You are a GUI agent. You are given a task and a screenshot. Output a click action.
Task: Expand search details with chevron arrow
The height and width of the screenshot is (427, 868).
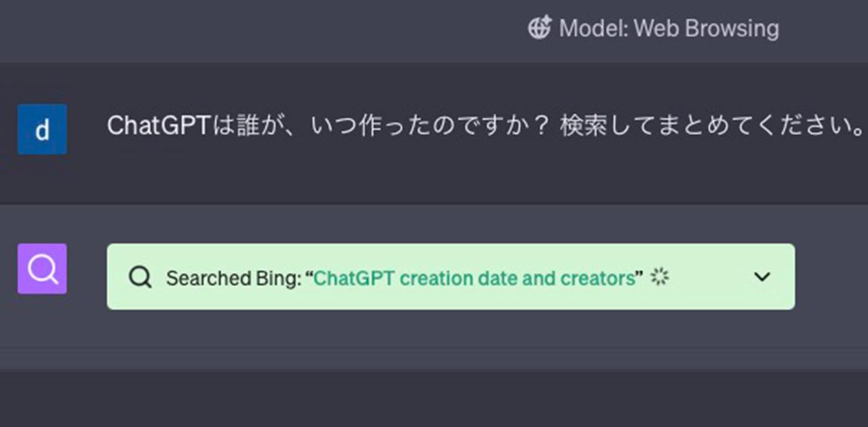coord(762,277)
